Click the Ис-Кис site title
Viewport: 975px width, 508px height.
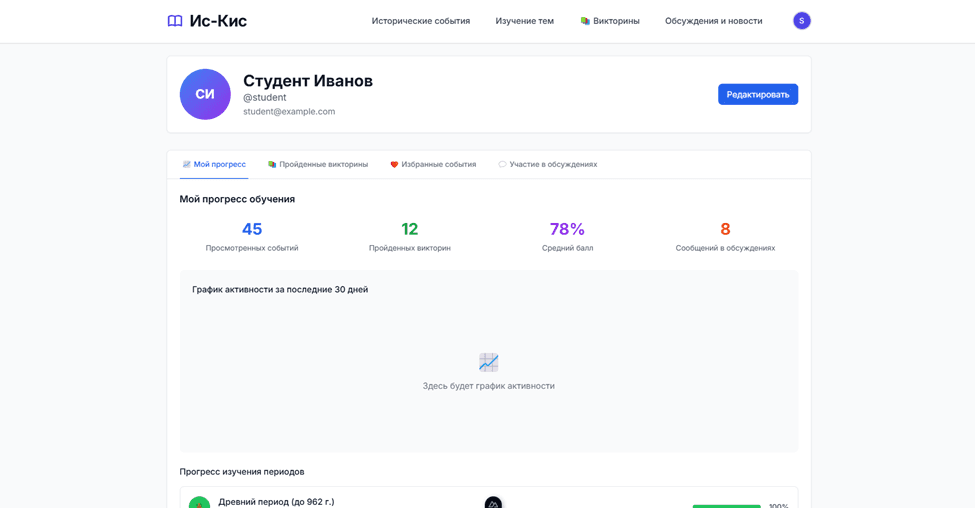218,21
